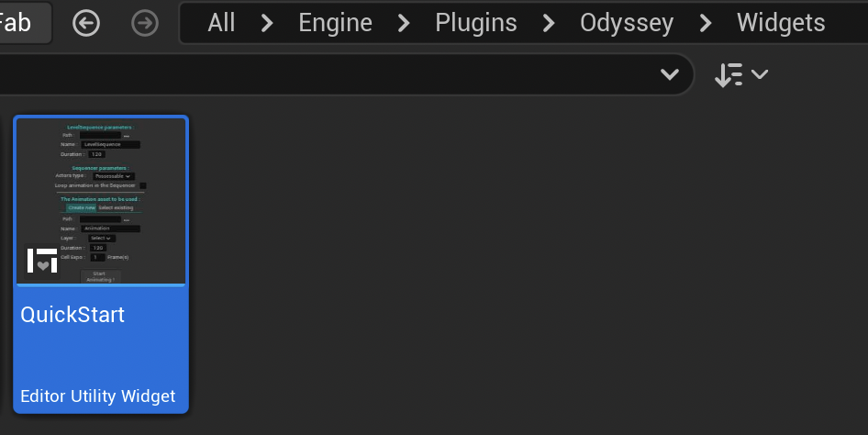
Task: Select the Odyssey breadcrumb folder
Action: 627,23
